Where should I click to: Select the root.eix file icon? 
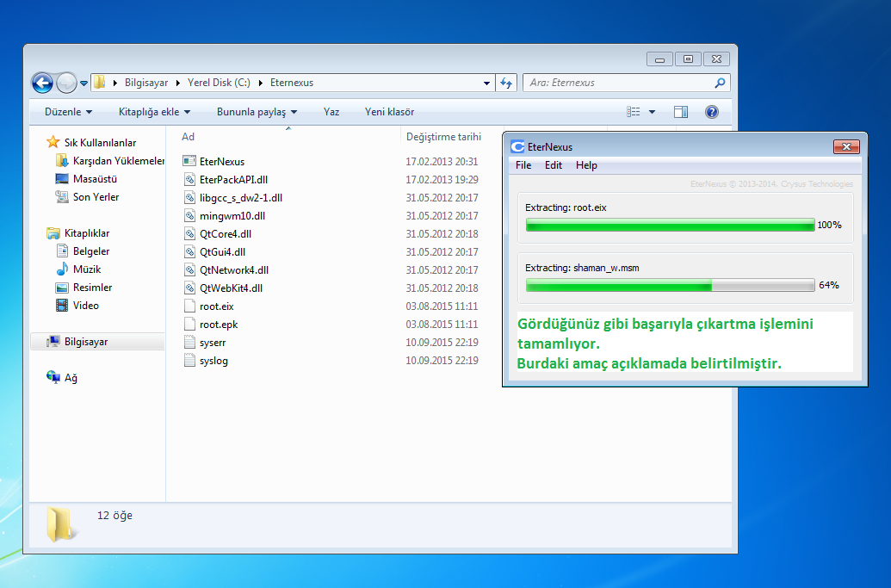189,306
